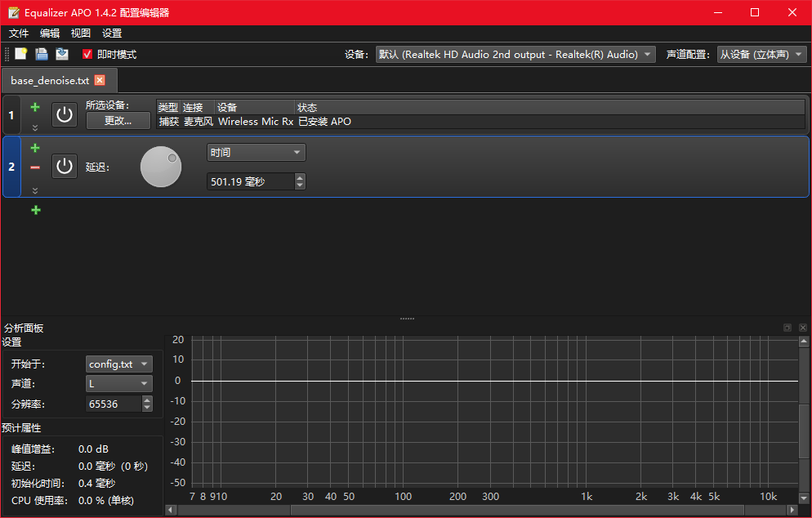
Task: Close the 分析面板 analysis panel
Action: [803, 328]
